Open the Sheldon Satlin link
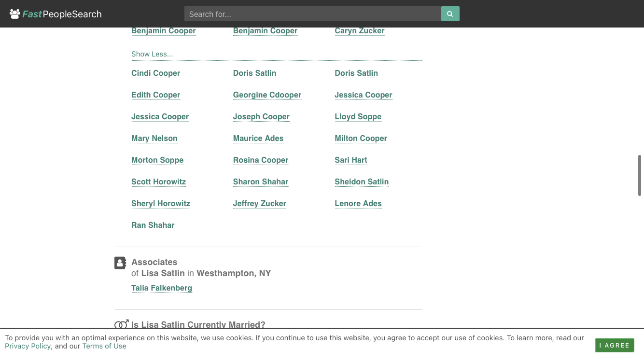 coord(362,181)
